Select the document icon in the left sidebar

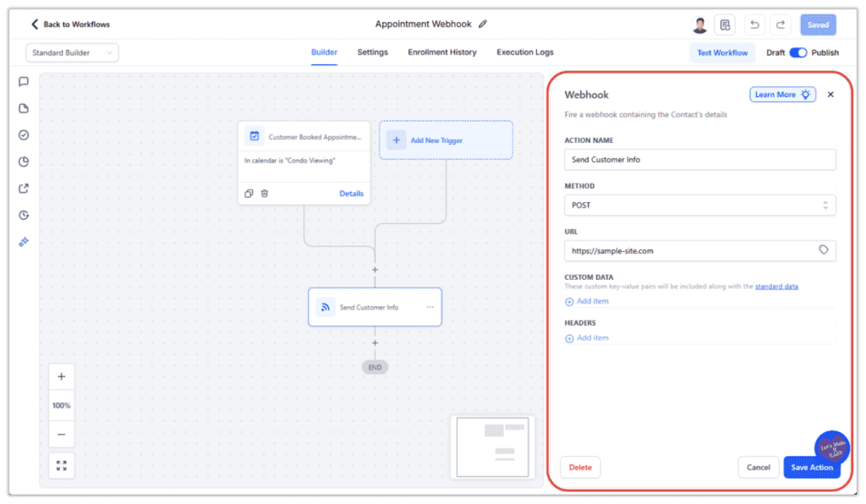(x=23, y=108)
